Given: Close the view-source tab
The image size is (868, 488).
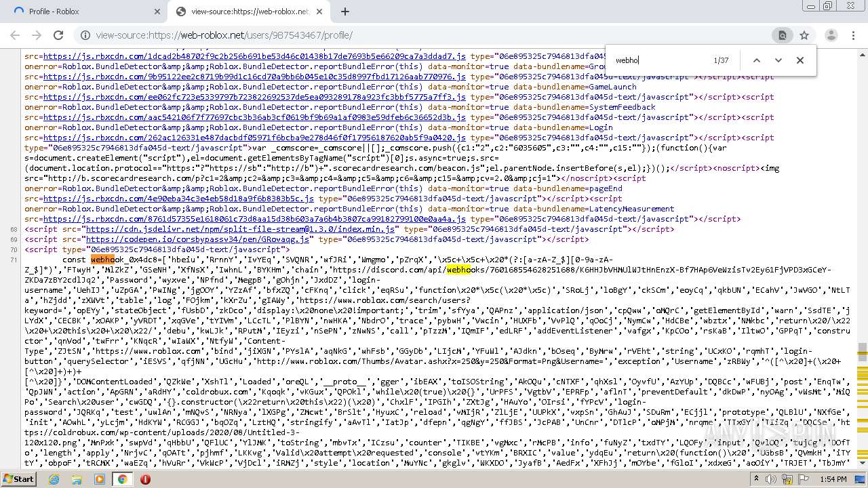Looking at the screenshot, I should 320,12.
